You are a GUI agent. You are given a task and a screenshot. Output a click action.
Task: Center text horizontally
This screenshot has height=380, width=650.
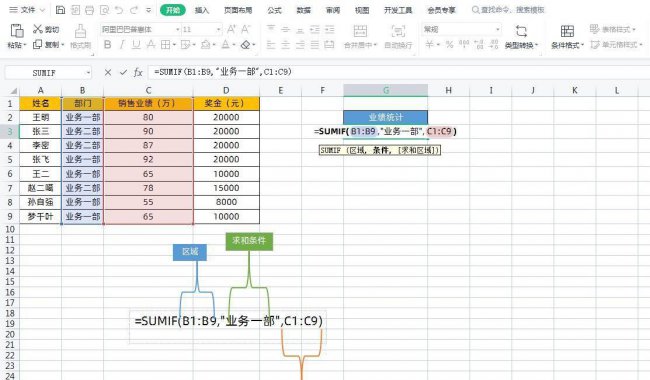286,44
